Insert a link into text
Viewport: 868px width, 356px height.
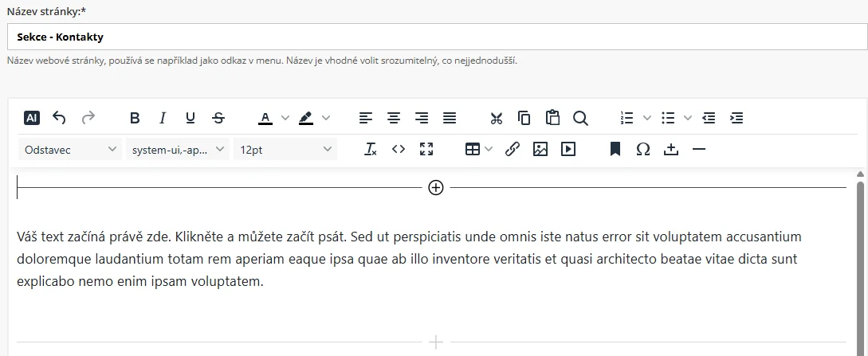pos(513,149)
